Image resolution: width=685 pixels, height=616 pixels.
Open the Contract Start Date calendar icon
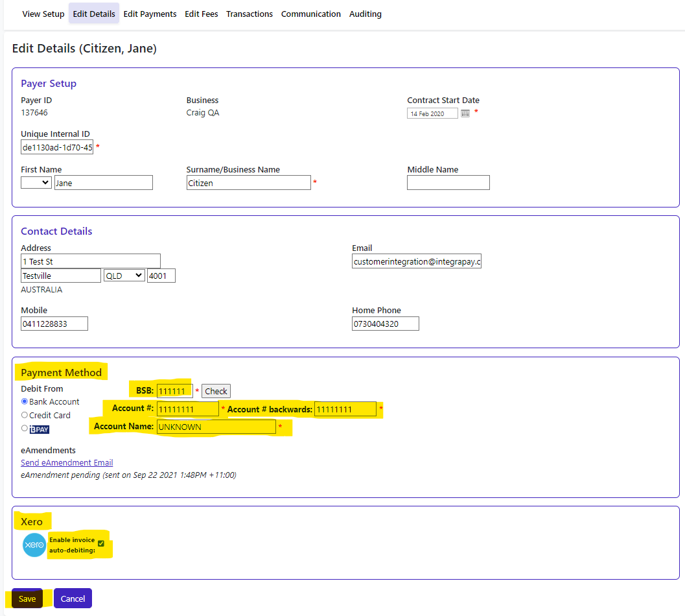pyautogui.click(x=465, y=113)
